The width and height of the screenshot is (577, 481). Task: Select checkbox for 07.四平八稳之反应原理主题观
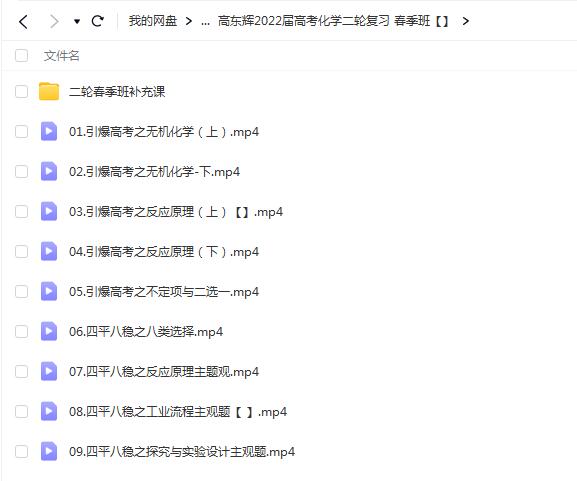tap(21, 372)
